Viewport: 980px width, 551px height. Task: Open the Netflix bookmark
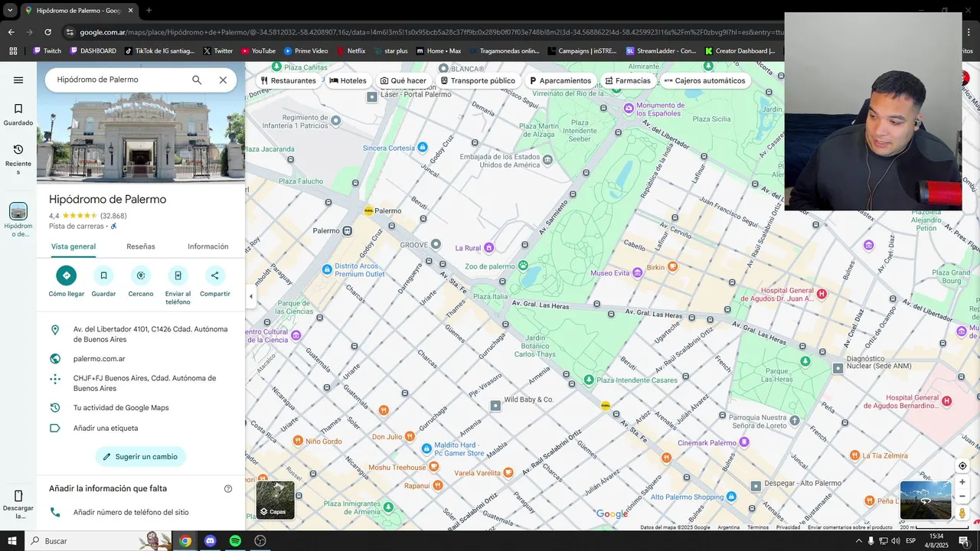tap(351, 51)
